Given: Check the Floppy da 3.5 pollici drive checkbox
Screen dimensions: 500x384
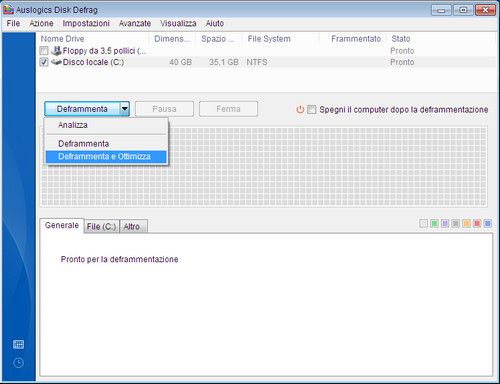Looking at the screenshot, I should [44, 51].
